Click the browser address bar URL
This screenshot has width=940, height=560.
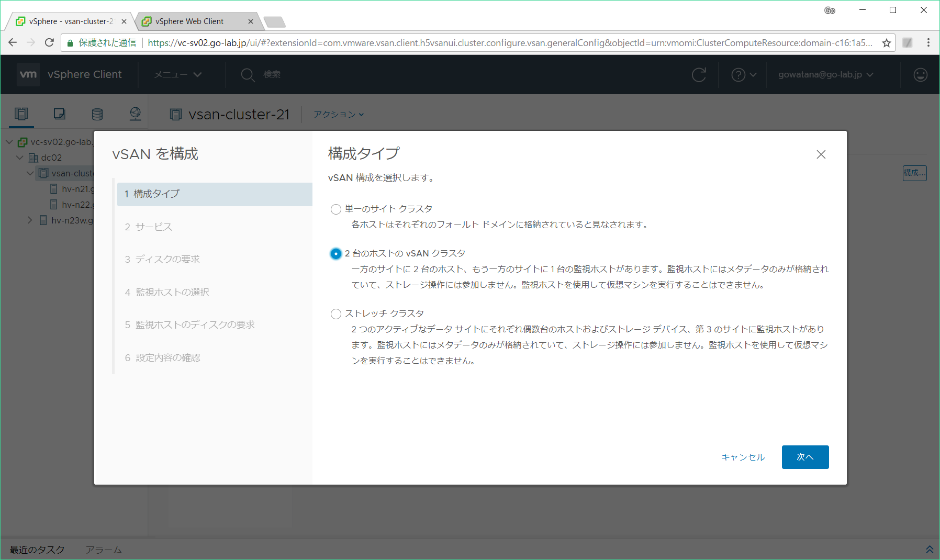pos(509,43)
